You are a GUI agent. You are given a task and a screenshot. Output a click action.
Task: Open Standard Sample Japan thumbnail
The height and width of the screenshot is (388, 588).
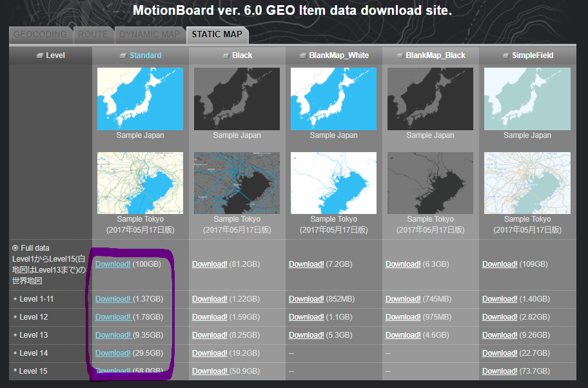[x=141, y=99]
